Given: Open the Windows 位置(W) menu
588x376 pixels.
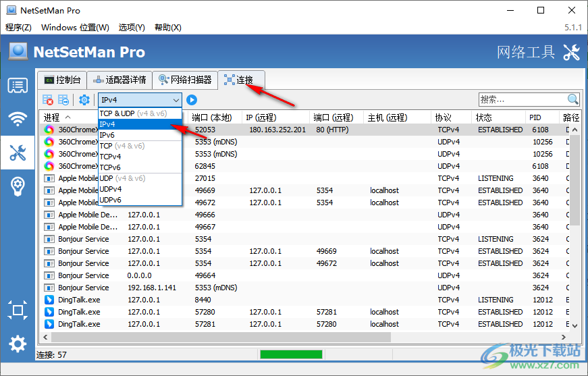Looking at the screenshot, I should click(75, 28).
